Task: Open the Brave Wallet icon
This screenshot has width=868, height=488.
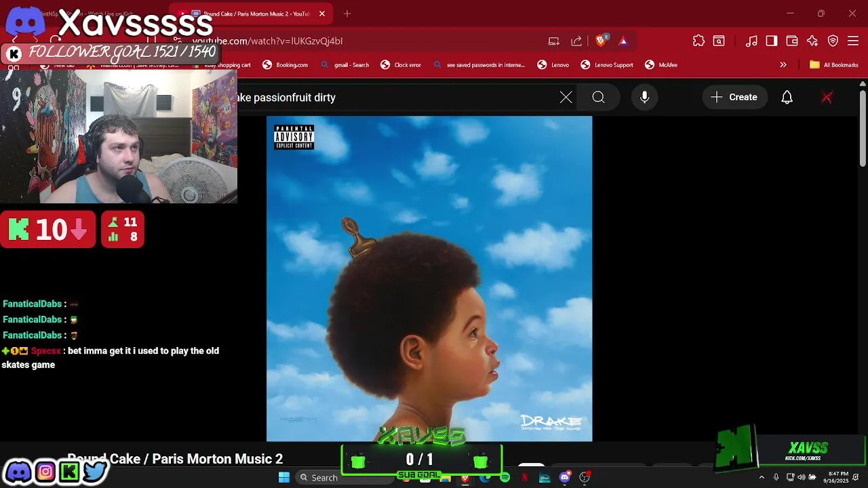Action: (x=792, y=41)
